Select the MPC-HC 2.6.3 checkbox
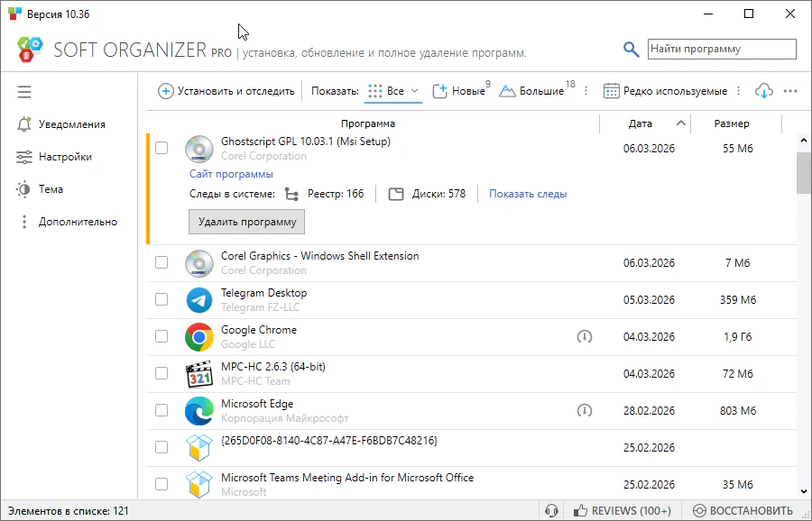This screenshot has height=521, width=812. pyautogui.click(x=161, y=373)
